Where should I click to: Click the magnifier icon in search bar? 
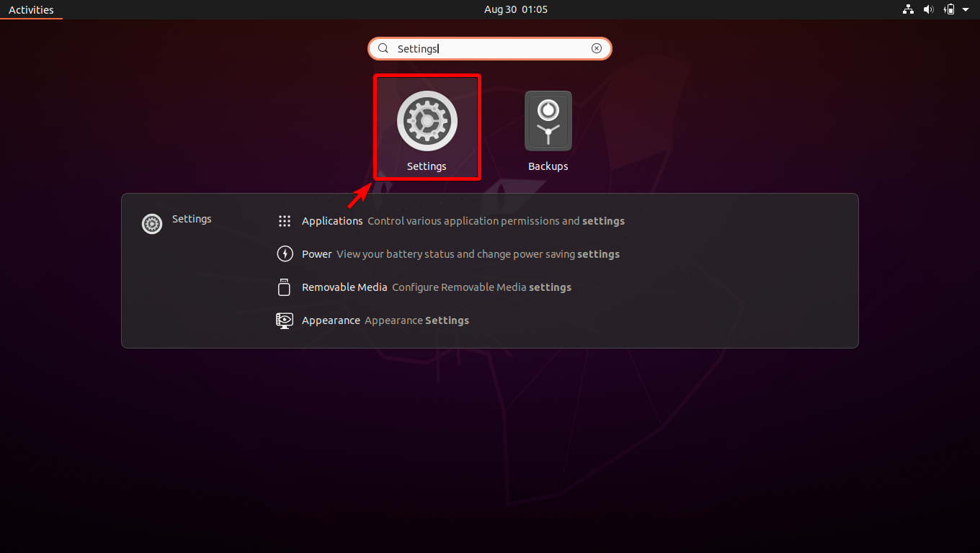click(383, 48)
